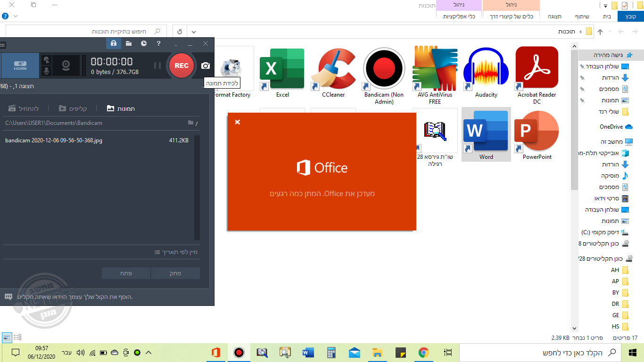644x362 pixels.
Task: Toggle the lock icon in Bandicam's title bar
Action: 113,43
